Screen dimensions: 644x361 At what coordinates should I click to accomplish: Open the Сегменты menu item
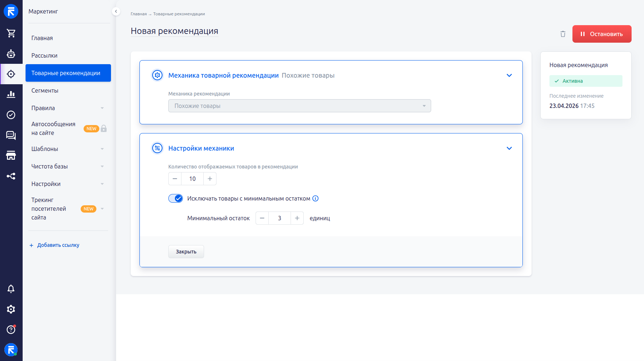pyautogui.click(x=45, y=90)
